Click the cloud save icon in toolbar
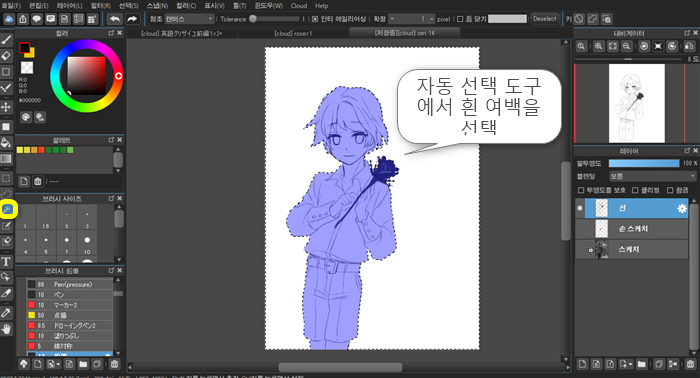 (9, 19)
